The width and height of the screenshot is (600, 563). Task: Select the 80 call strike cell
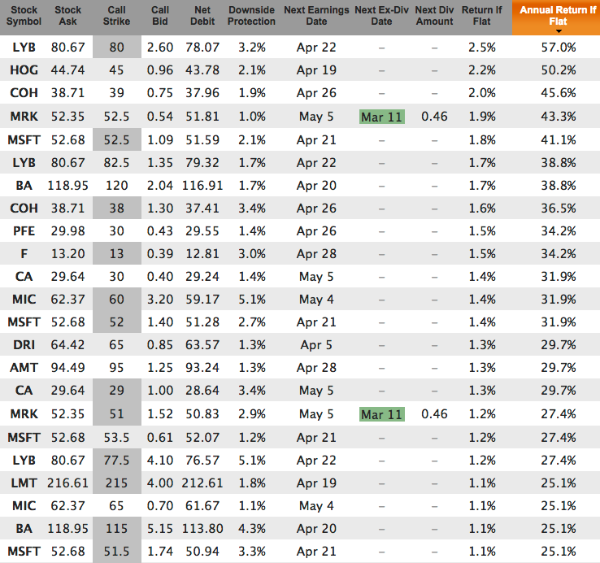[x=117, y=47]
